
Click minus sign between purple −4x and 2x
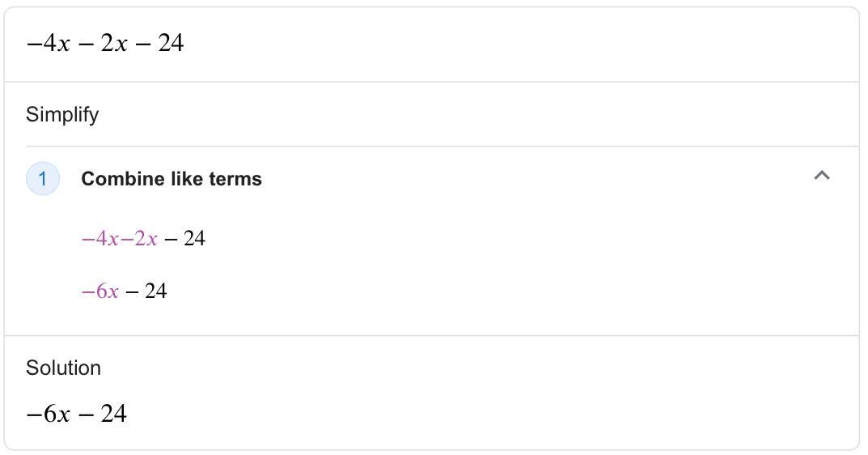[128, 239]
